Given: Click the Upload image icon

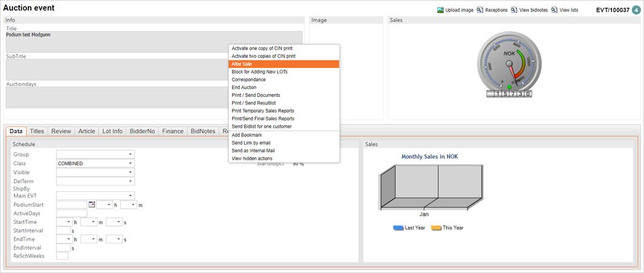Looking at the screenshot, I should coord(440,10).
